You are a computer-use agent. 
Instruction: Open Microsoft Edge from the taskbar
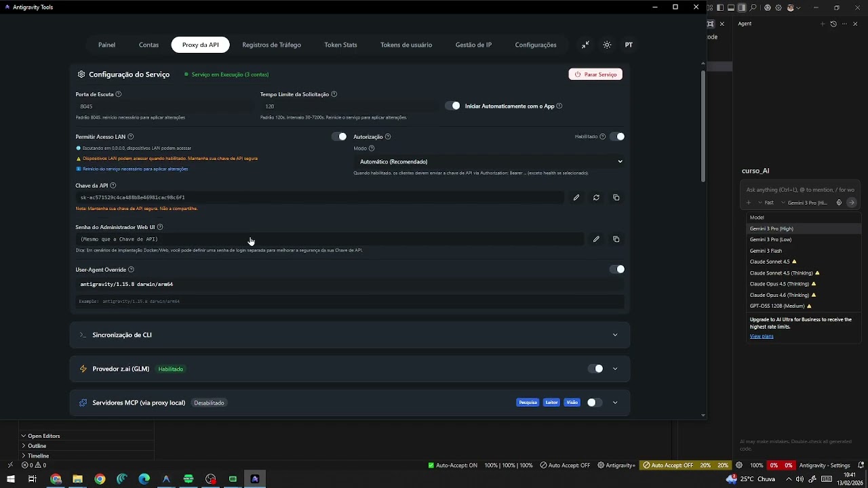pos(144,479)
